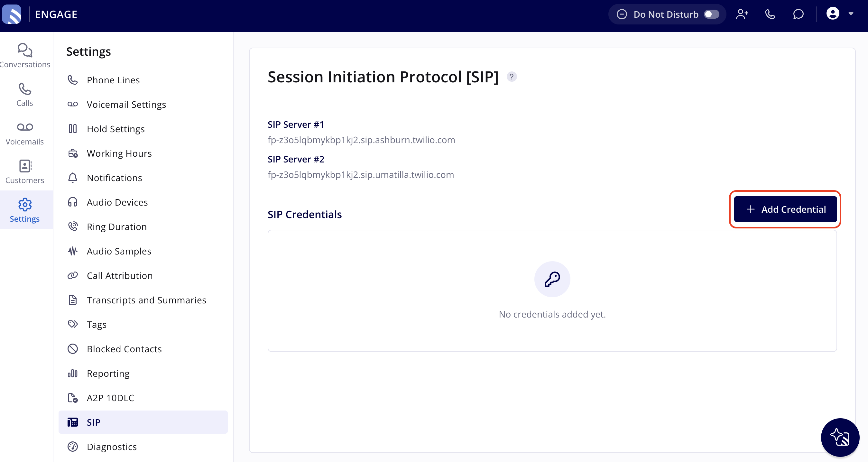The height and width of the screenshot is (462, 868).
Task: Click the Notifications bell icon
Action: (x=72, y=178)
